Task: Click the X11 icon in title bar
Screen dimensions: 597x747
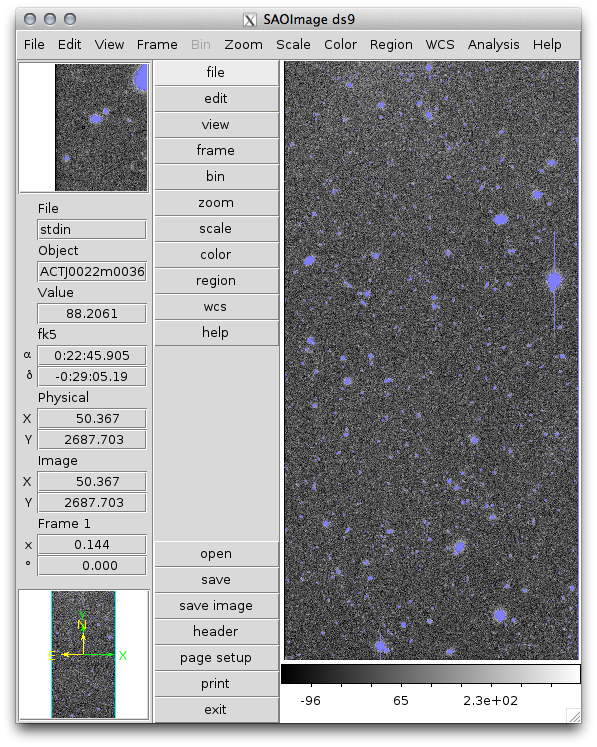Action: click(x=250, y=20)
